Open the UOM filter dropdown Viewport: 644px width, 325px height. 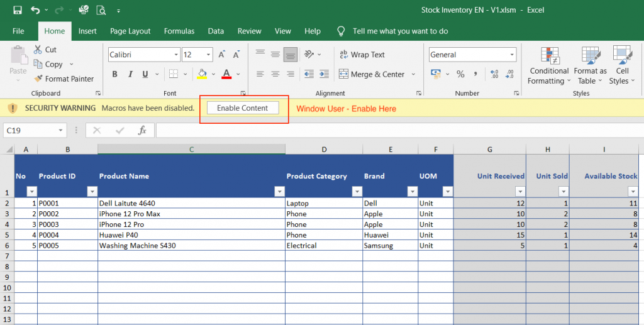click(x=448, y=191)
